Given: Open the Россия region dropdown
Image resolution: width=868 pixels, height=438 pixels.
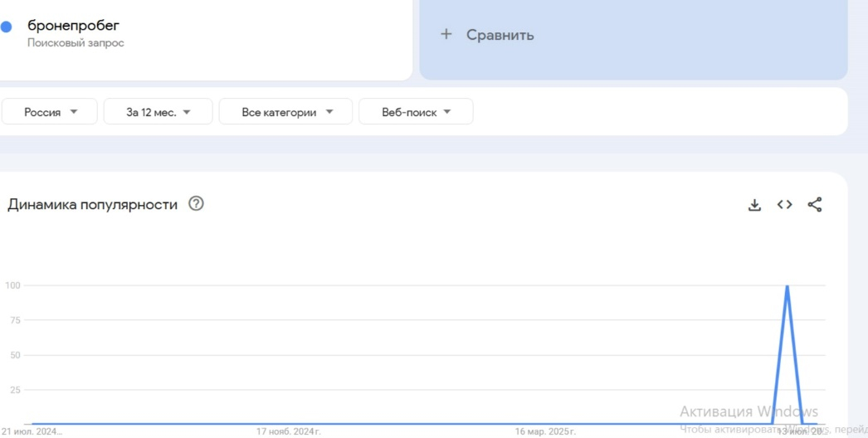Looking at the screenshot, I should click(x=50, y=112).
